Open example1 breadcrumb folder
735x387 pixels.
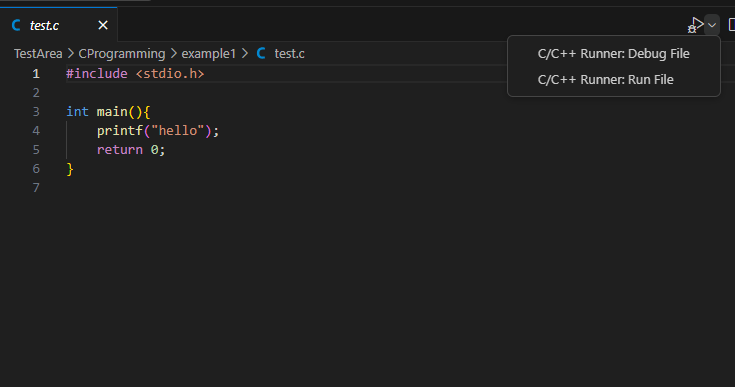click(x=209, y=54)
